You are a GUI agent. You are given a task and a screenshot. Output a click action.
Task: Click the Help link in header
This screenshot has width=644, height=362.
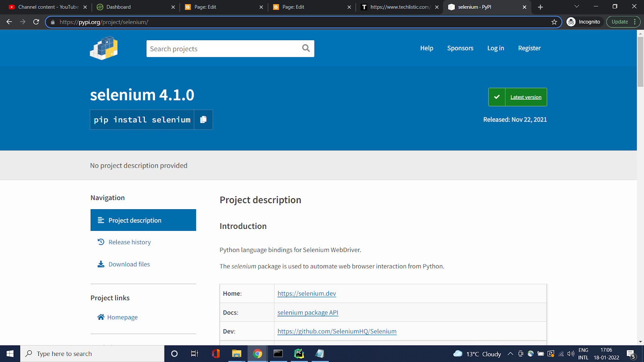(427, 48)
